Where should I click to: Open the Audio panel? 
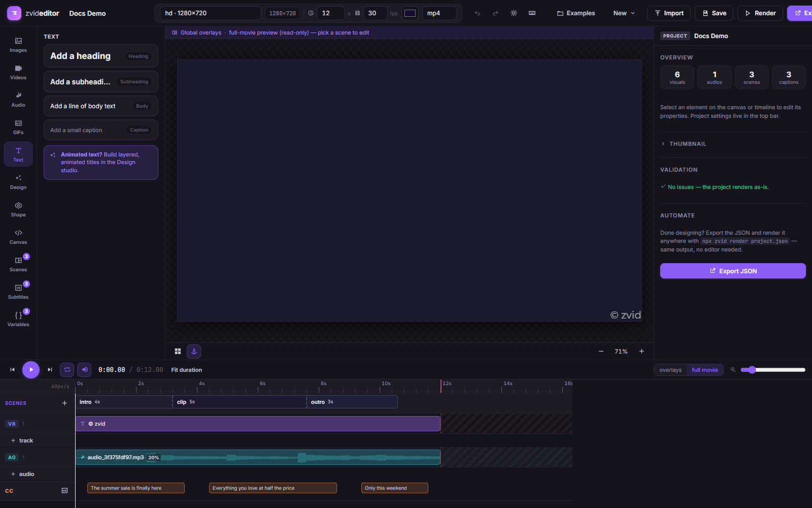18,100
